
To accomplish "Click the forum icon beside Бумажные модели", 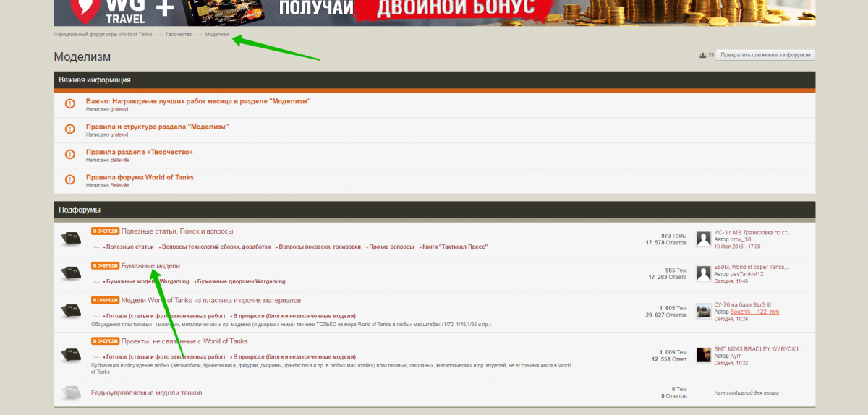I will (70, 273).
